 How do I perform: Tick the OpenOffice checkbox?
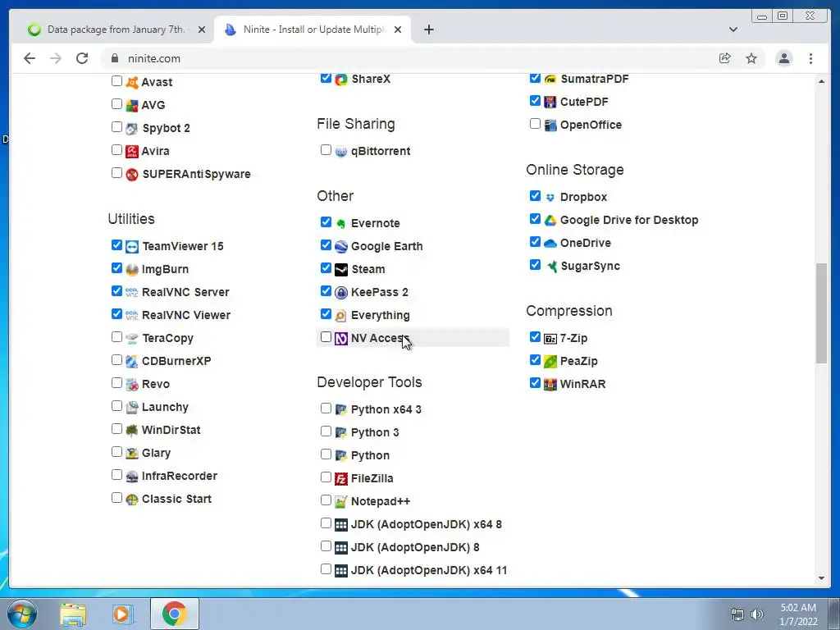click(535, 124)
